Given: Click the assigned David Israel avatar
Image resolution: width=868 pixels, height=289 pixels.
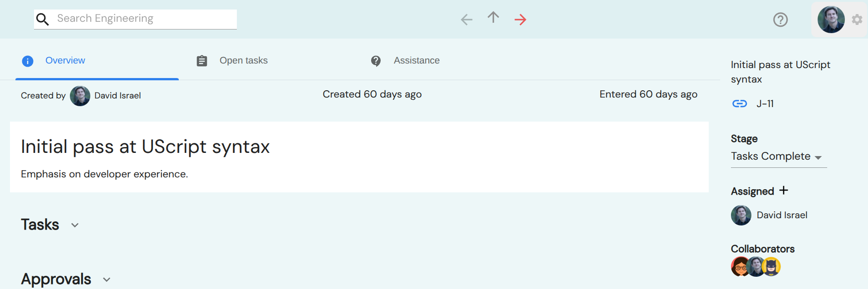Looking at the screenshot, I should point(741,215).
